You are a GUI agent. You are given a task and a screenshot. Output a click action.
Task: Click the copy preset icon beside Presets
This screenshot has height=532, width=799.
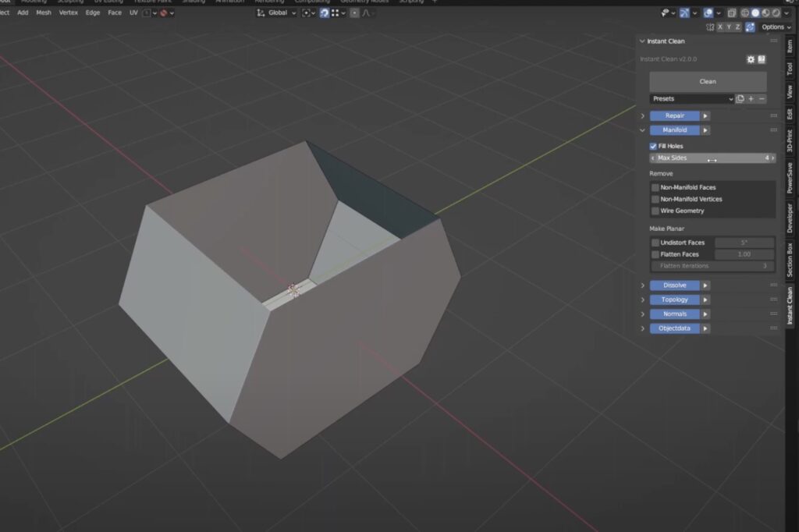[740, 99]
